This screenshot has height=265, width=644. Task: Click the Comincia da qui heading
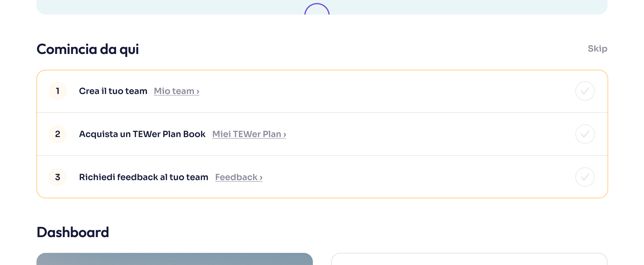pyautogui.click(x=87, y=49)
